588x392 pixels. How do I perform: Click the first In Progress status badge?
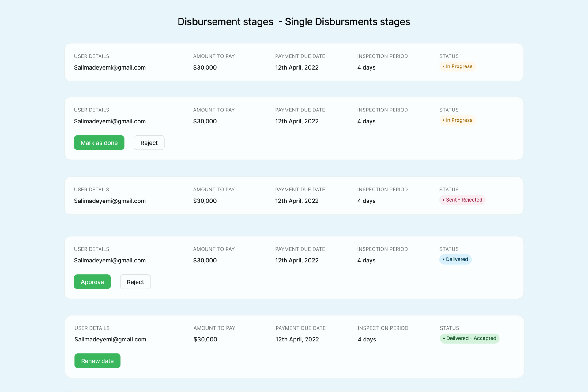(457, 66)
